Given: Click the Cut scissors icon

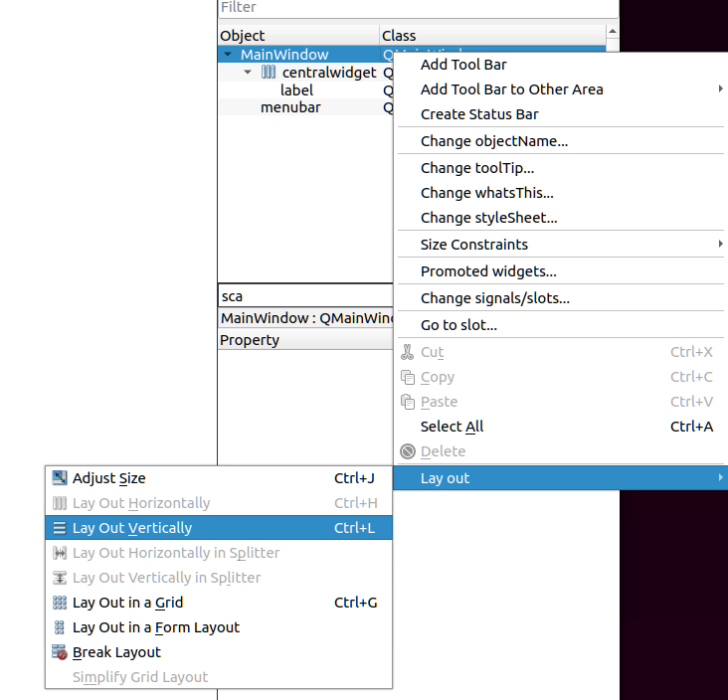Looking at the screenshot, I should (407, 352).
